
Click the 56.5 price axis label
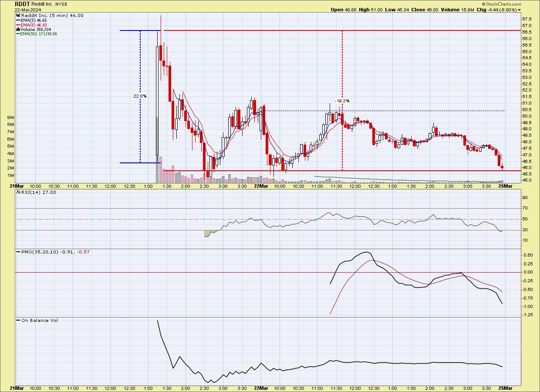526,32
